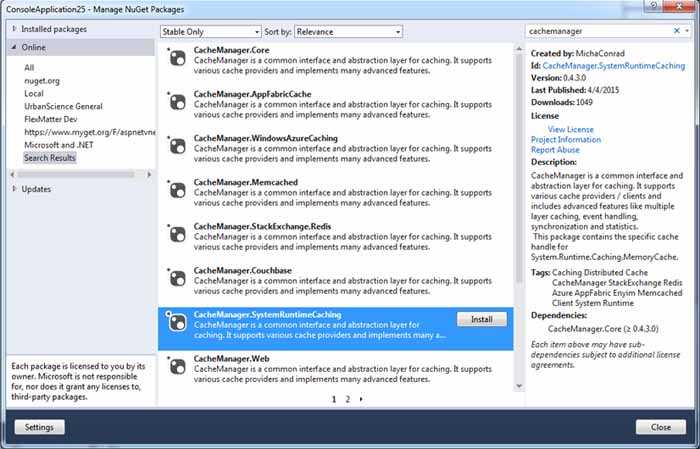Open the Sort by Relevance dropdown
Image resolution: width=700 pixels, height=449 pixels.
point(348,32)
